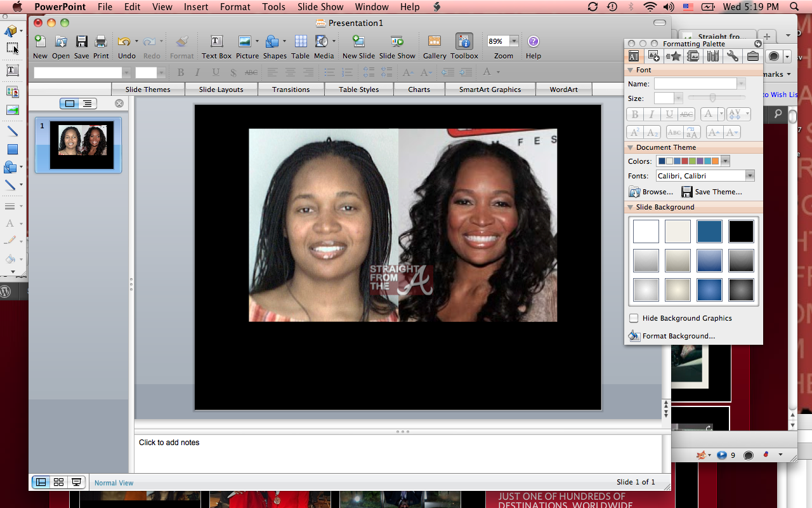This screenshot has height=508, width=812.
Task: Open the Transitions tab
Action: tap(291, 90)
